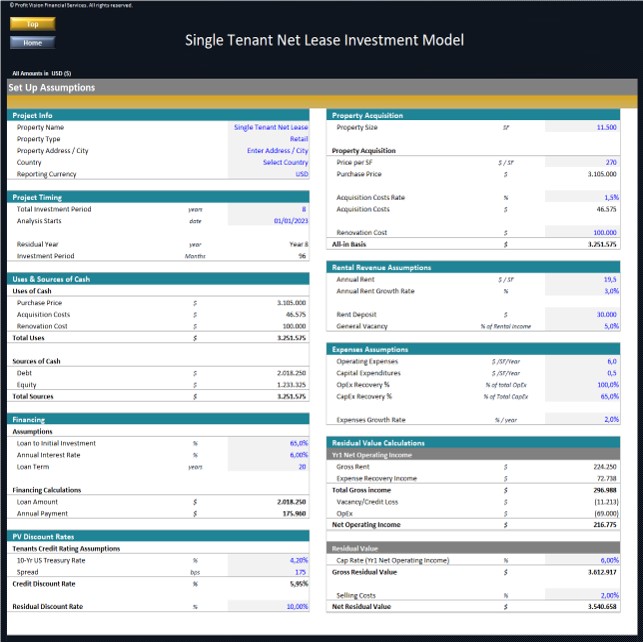Select the Price per SF input cell
Image resolution: width=643 pixels, height=642 pixels.
point(582,162)
